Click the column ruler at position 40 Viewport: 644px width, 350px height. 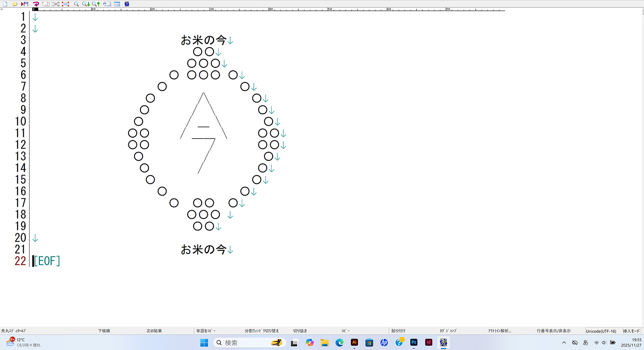click(x=270, y=9)
